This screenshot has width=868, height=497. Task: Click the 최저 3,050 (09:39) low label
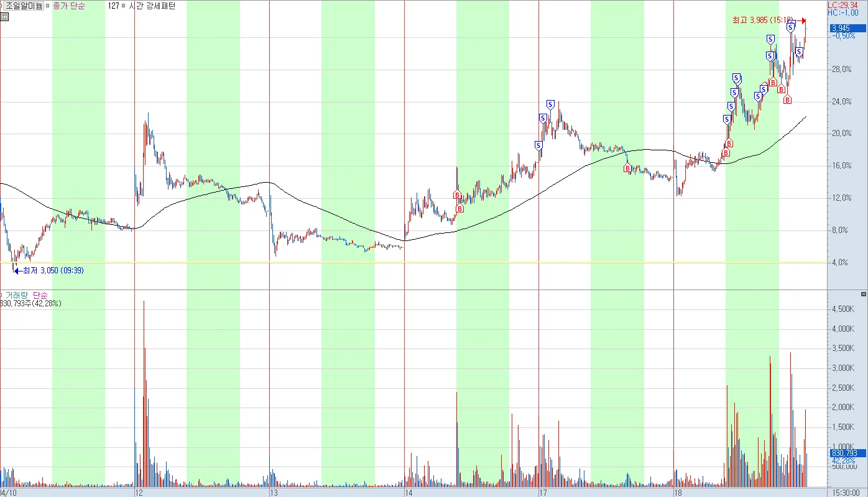(53, 271)
